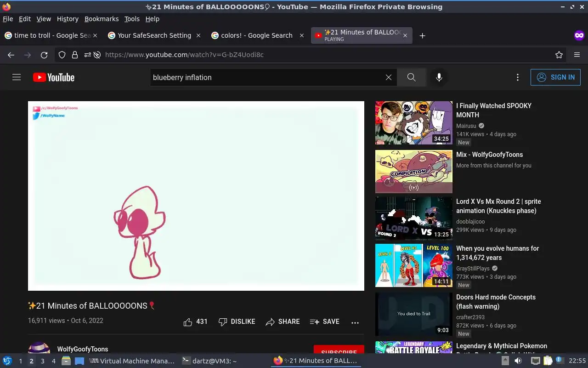Image resolution: width=588 pixels, height=368 pixels.
Task: Click the permissions icon in the address bar
Action: [87, 55]
